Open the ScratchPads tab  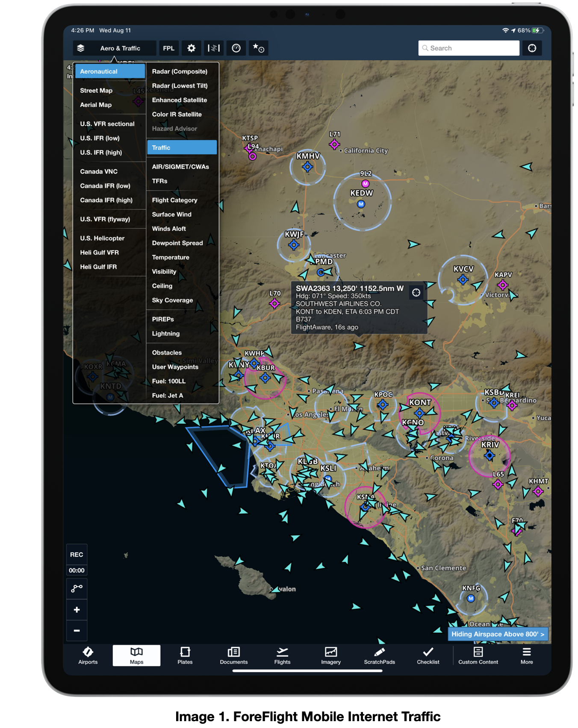[380, 655]
